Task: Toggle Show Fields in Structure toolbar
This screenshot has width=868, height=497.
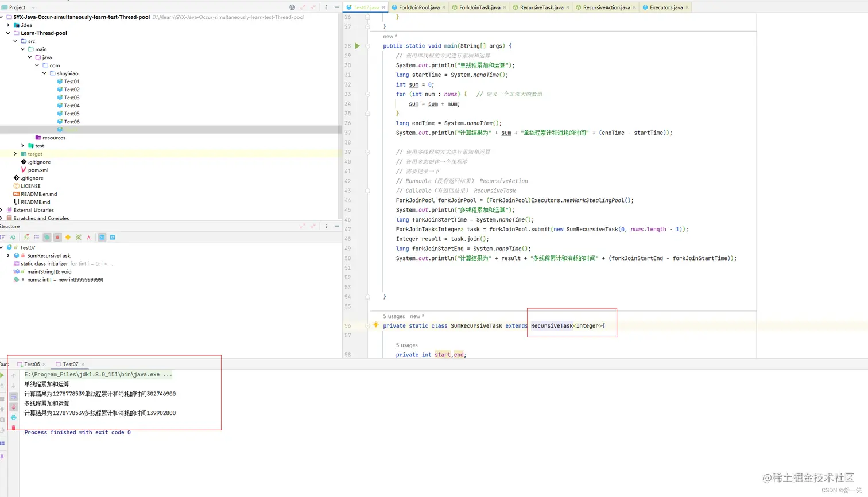Action: pyautogui.click(x=47, y=237)
